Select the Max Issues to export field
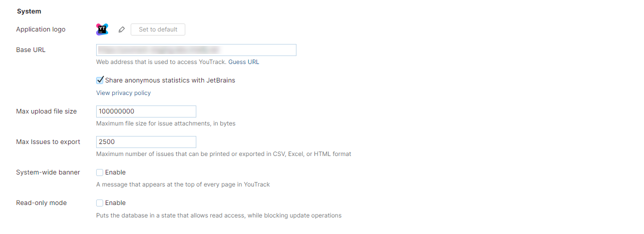The image size is (644, 234). [146, 142]
